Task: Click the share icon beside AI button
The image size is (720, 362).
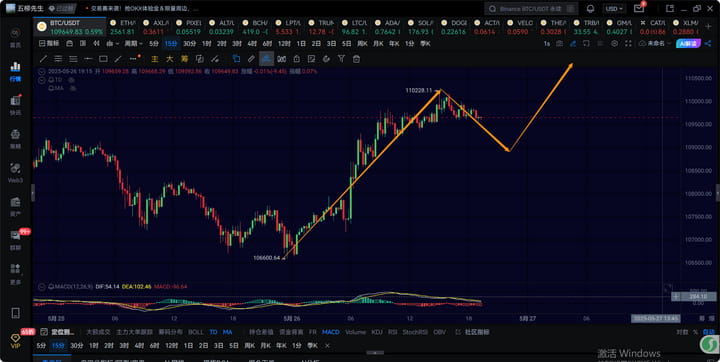Action: pos(708,44)
